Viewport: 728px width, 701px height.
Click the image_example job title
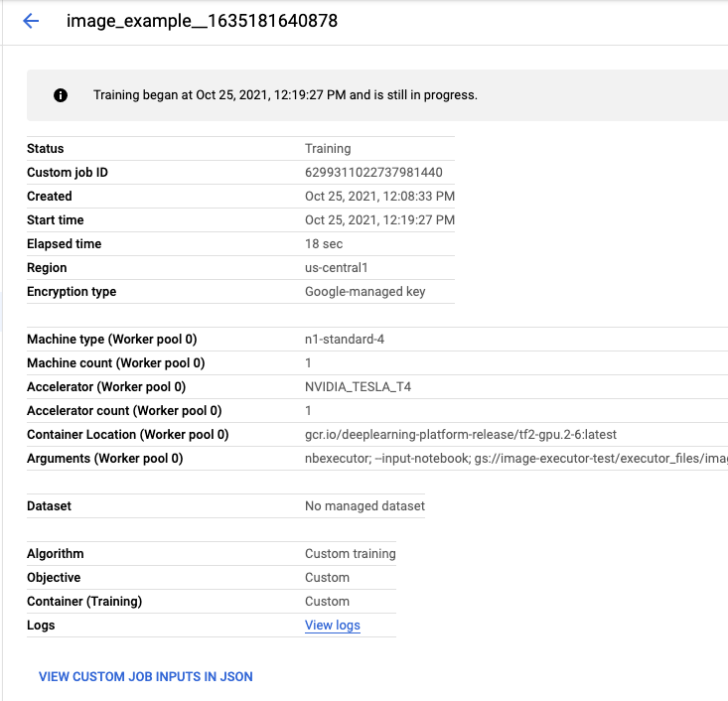(x=202, y=21)
